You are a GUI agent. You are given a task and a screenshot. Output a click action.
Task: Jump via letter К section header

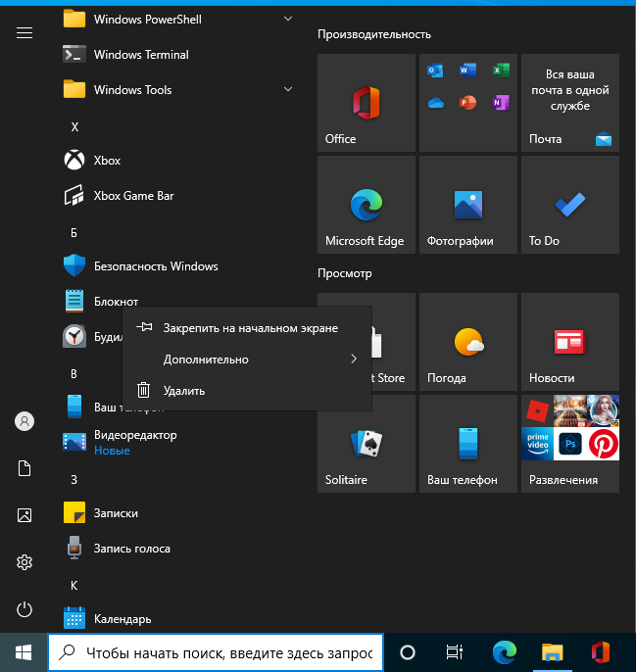pyautogui.click(x=73, y=586)
